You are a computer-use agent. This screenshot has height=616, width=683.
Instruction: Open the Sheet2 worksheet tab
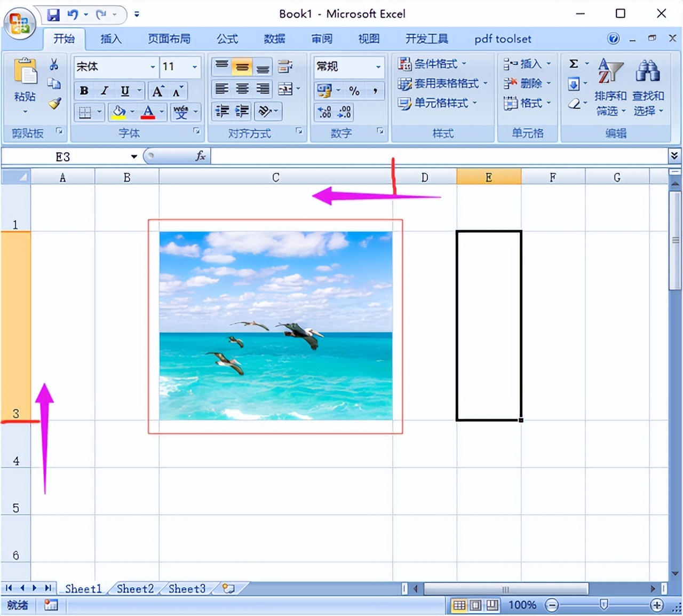pyautogui.click(x=135, y=588)
